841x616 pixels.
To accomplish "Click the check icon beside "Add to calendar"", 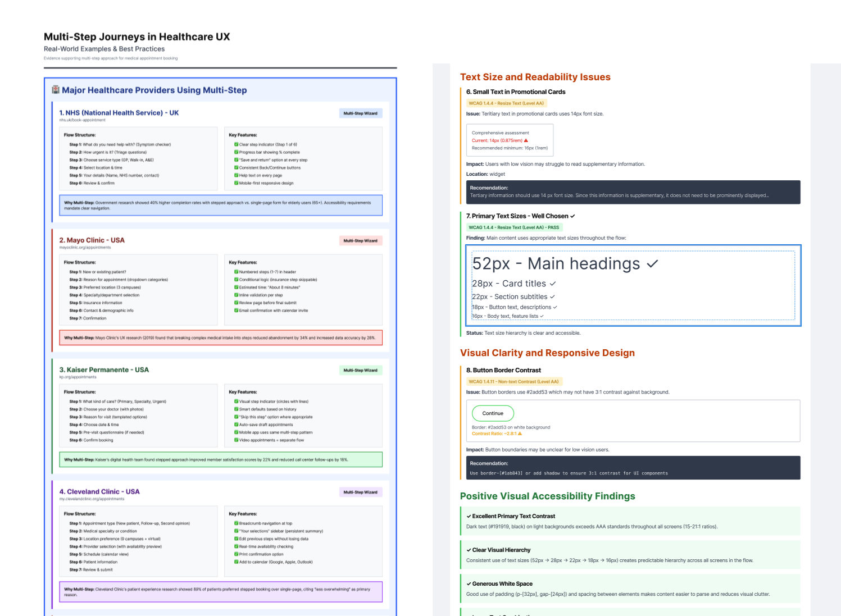I will click(x=237, y=562).
